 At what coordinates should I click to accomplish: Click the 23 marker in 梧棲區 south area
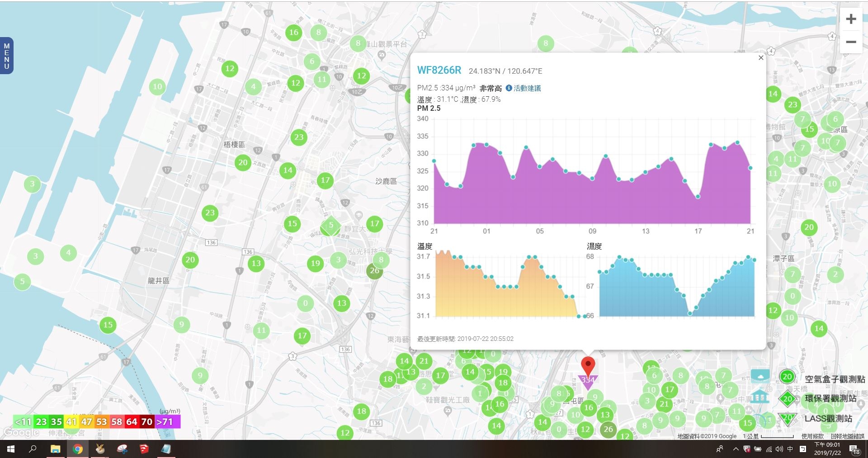coord(210,212)
